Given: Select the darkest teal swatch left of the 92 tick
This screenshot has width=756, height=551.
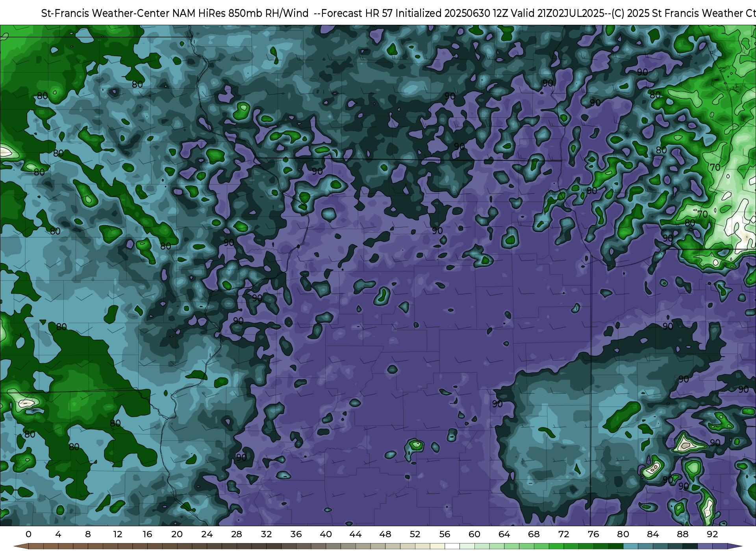Looking at the screenshot, I should pos(690,546).
